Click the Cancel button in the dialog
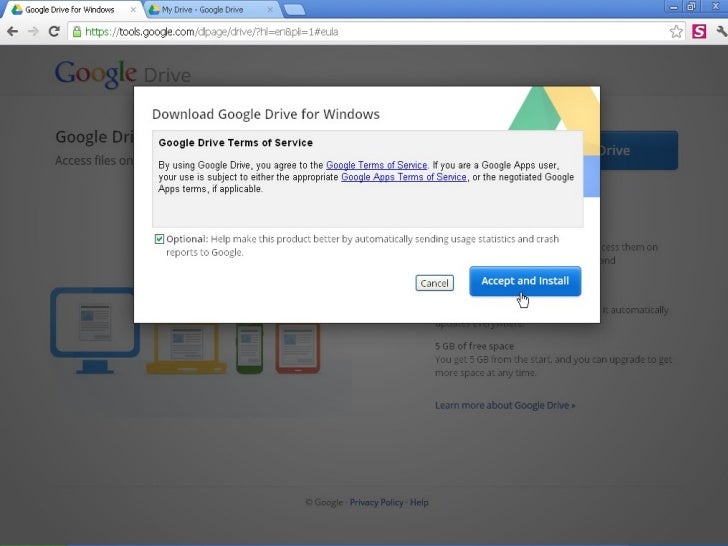The image size is (728, 546). tap(435, 283)
